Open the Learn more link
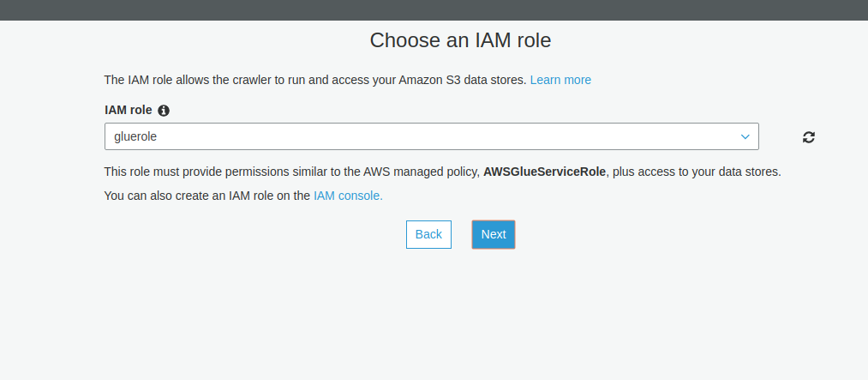 coord(560,80)
